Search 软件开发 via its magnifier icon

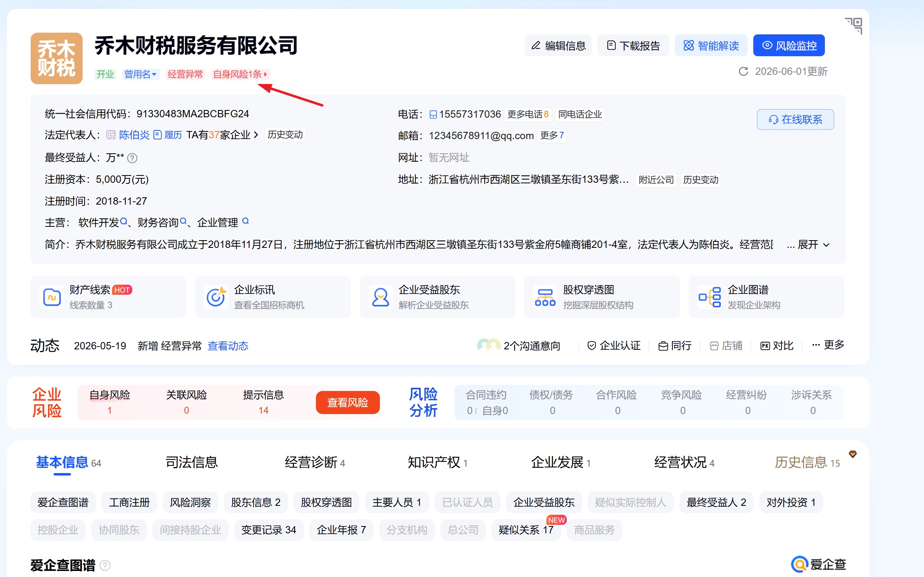click(124, 222)
